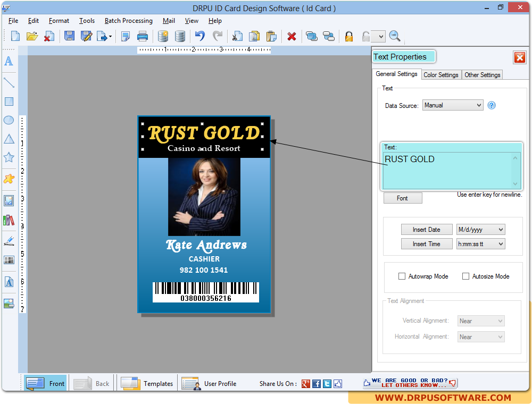The image size is (532, 404).
Task: Copy the selected object icon
Action: [254, 36]
